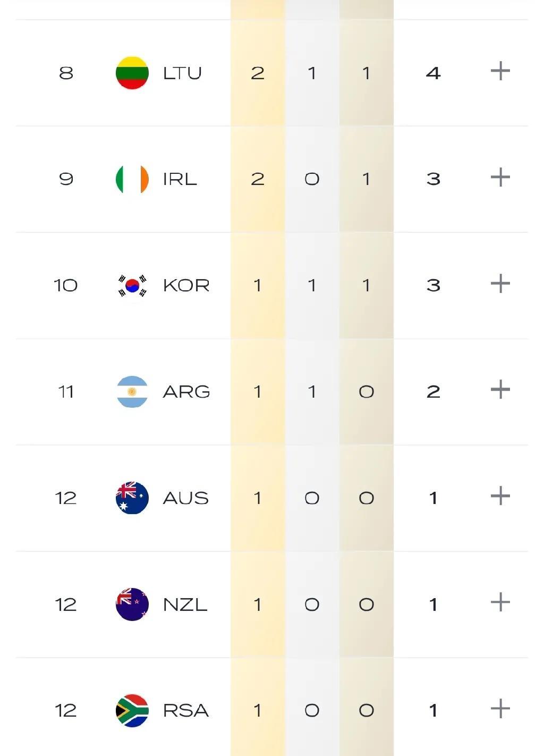This screenshot has height=756, width=544.
Task: Click IRL's gold medal count 2
Action: (x=258, y=179)
